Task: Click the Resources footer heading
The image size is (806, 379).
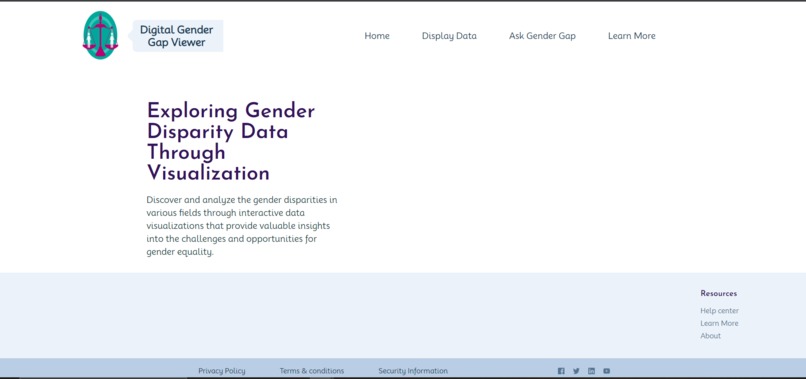Action: pyautogui.click(x=719, y=293)
